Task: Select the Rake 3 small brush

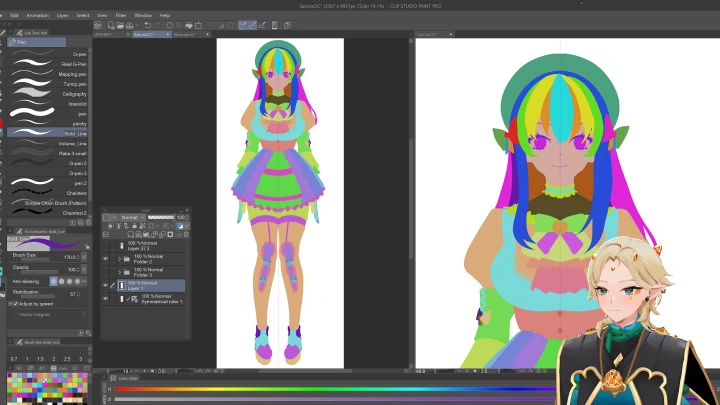Action: [x=48, y=153]
